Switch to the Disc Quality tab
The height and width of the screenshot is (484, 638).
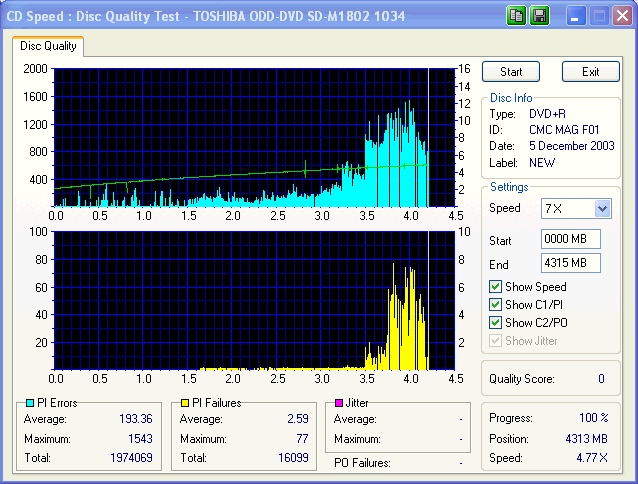tap(48, 46)
